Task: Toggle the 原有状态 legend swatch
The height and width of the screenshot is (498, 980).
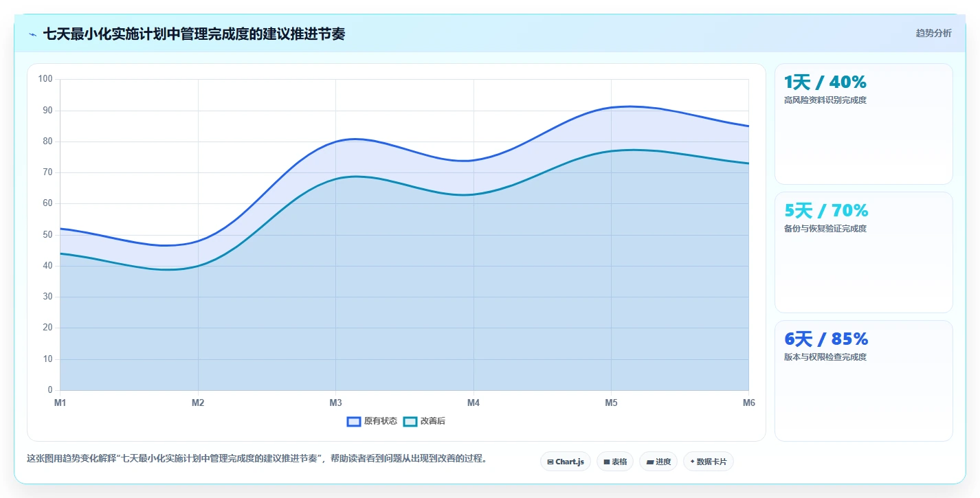Action: click(x=354, y=421)
